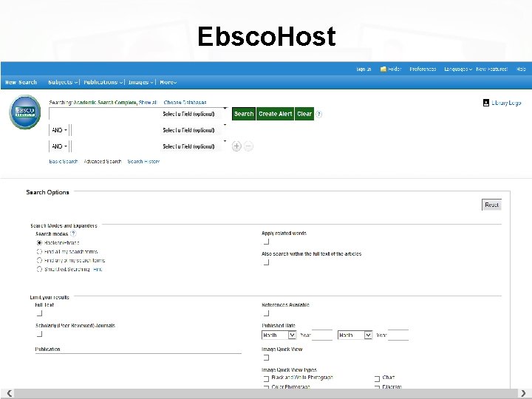Open the end Month dropdown
Image resolution: width=532 pixels, height=399 pixels.
[x=355, y=335]
